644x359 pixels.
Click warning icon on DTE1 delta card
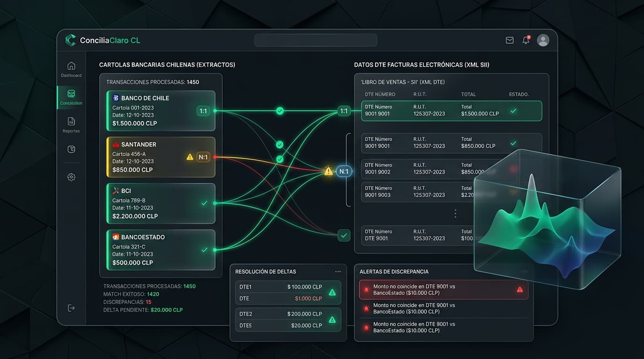332,293
